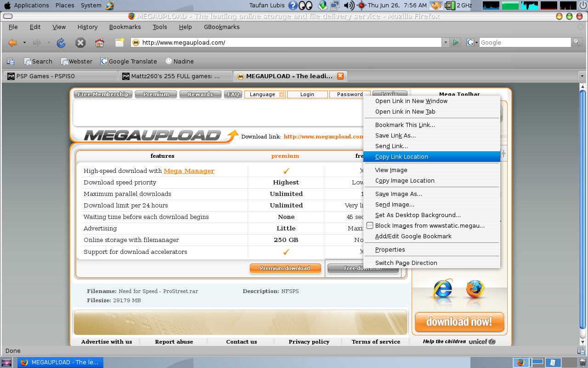Open the Search bookmark
Image resolution: width=588 pixels, height=368 pixels.
point(38,61)
